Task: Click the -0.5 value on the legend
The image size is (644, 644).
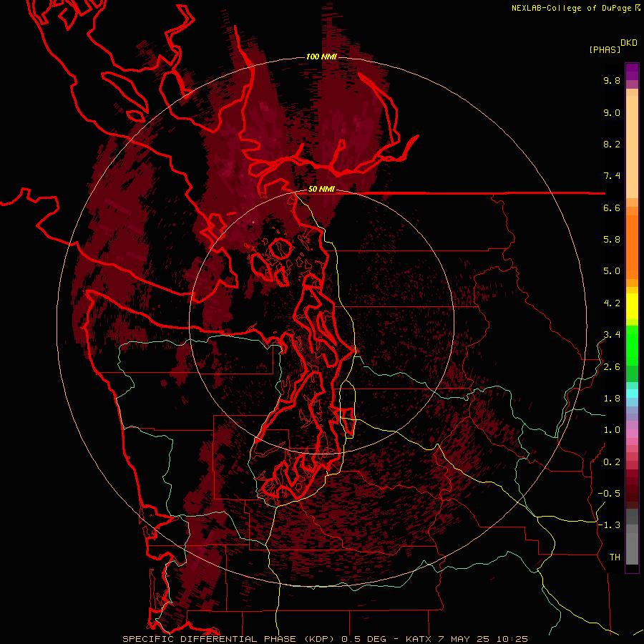Action: 609,494
